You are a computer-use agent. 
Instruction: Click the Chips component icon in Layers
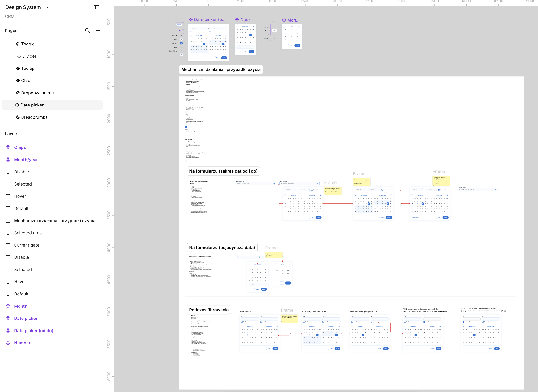point(8,147)
